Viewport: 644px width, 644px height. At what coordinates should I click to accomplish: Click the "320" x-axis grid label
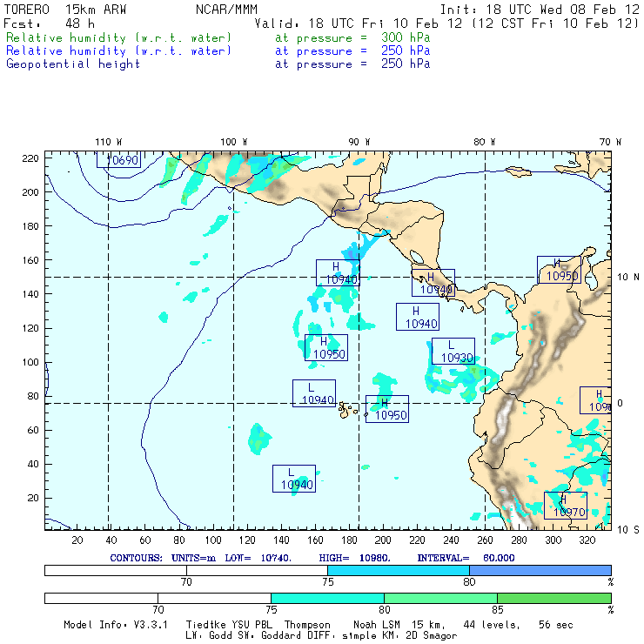[x=587, y=540]
